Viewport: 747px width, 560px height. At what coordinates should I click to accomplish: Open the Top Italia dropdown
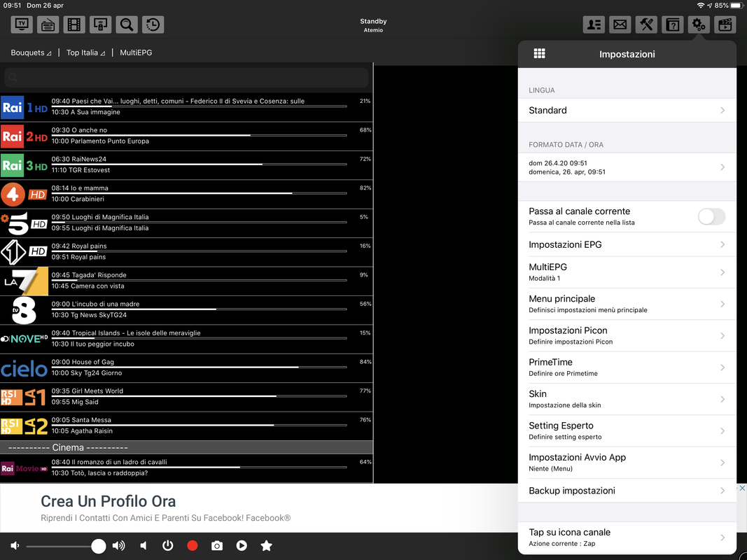[85, 52]
